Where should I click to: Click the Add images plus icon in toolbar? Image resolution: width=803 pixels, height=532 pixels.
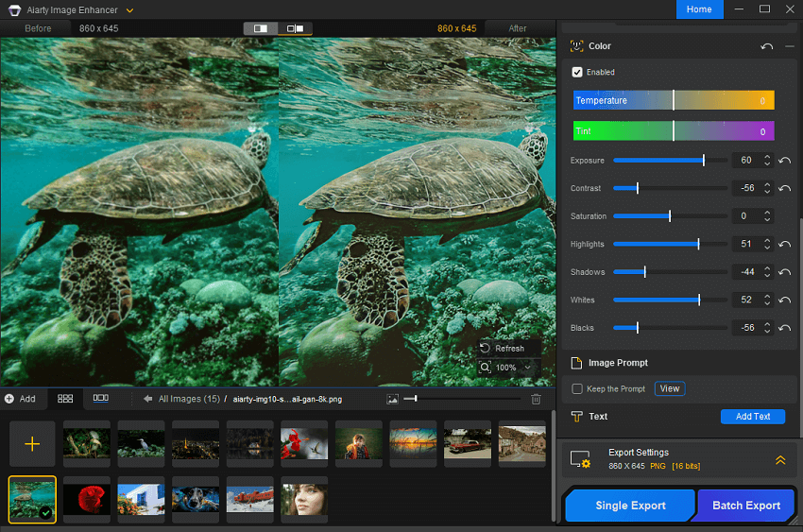tap(9, 399)
